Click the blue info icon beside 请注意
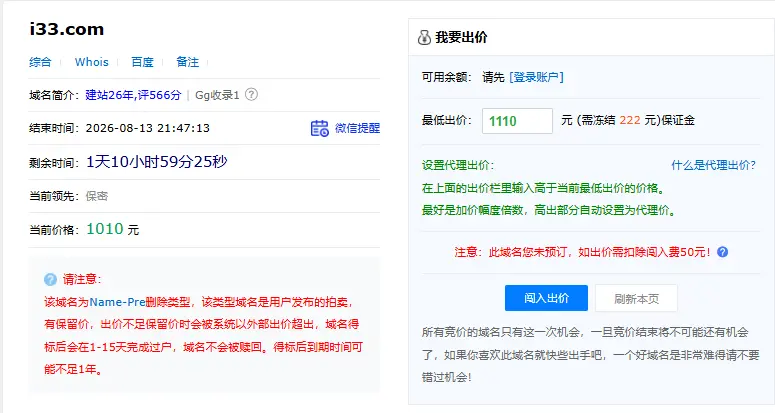 [x=50, y=280]
